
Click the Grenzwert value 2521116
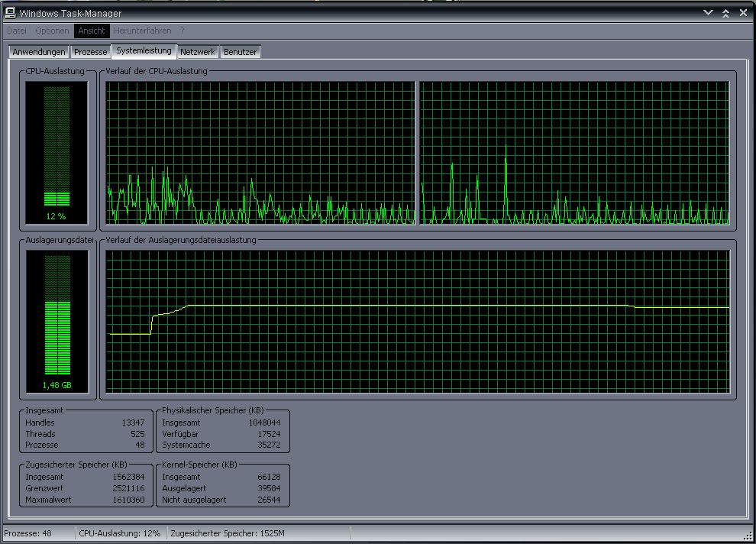[128, 488]
